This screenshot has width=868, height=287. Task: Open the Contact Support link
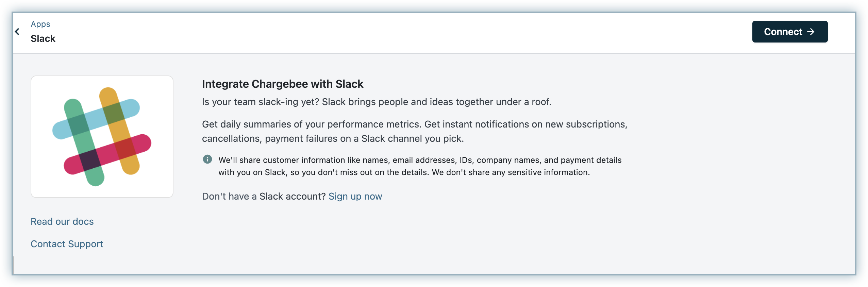pos(67,244)
